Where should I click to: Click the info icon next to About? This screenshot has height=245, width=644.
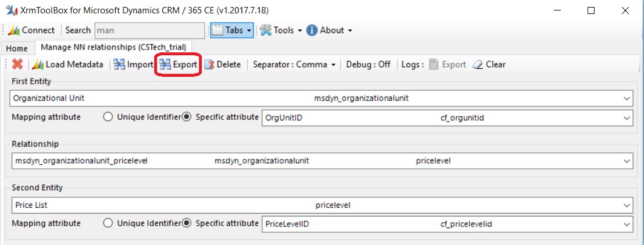[x=312, y=30]
